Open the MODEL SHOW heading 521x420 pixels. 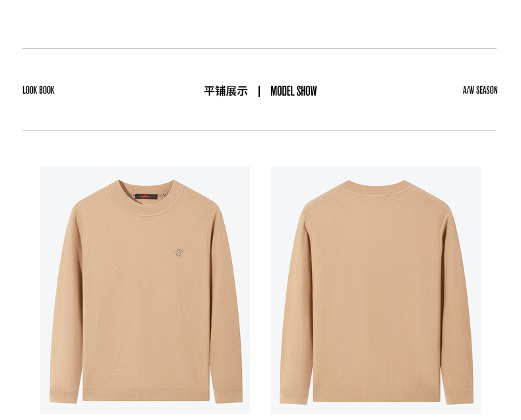click(293, 91)
